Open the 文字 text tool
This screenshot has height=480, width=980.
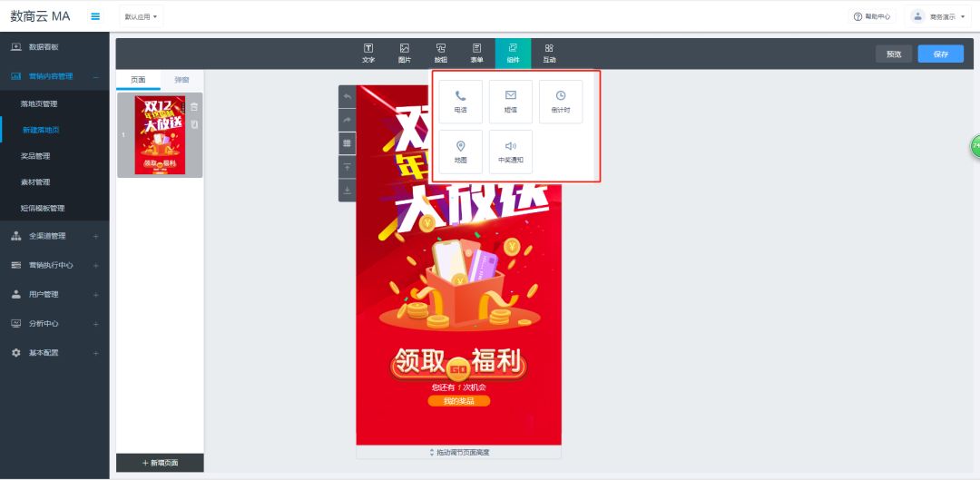[x=368, y=54]
